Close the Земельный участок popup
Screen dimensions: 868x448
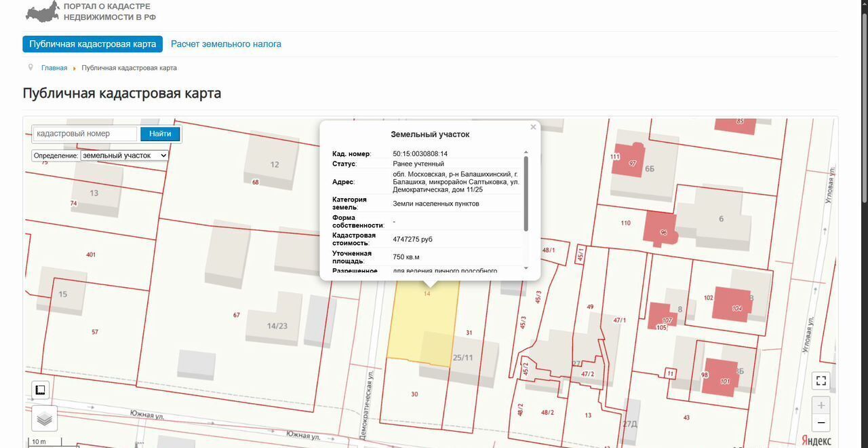click(533, 127)
